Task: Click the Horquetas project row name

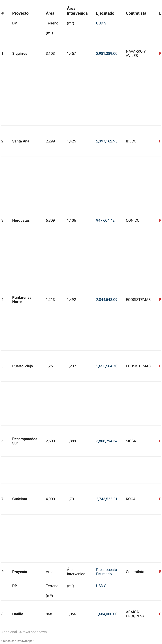Action: pos(21,220)
